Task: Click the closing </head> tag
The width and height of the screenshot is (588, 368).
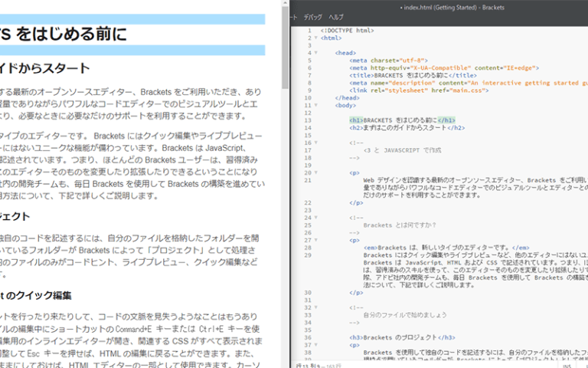Action: click(348, 98)
